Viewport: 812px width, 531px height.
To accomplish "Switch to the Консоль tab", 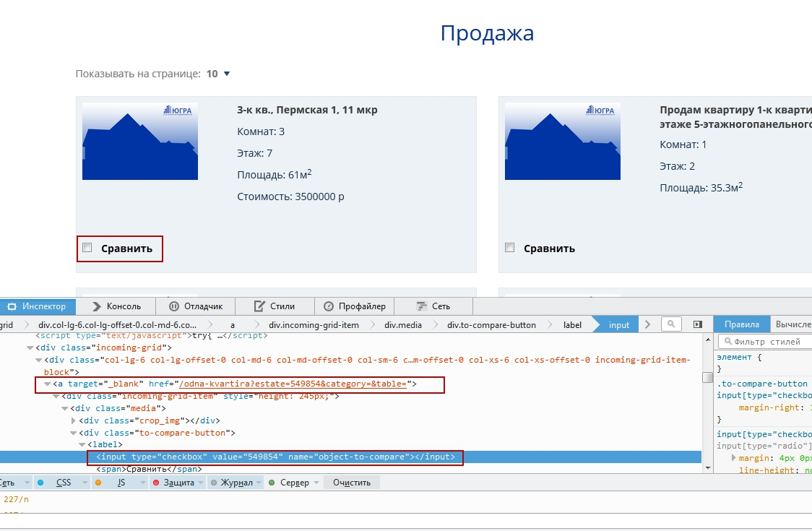I will (x=116, y=306).
